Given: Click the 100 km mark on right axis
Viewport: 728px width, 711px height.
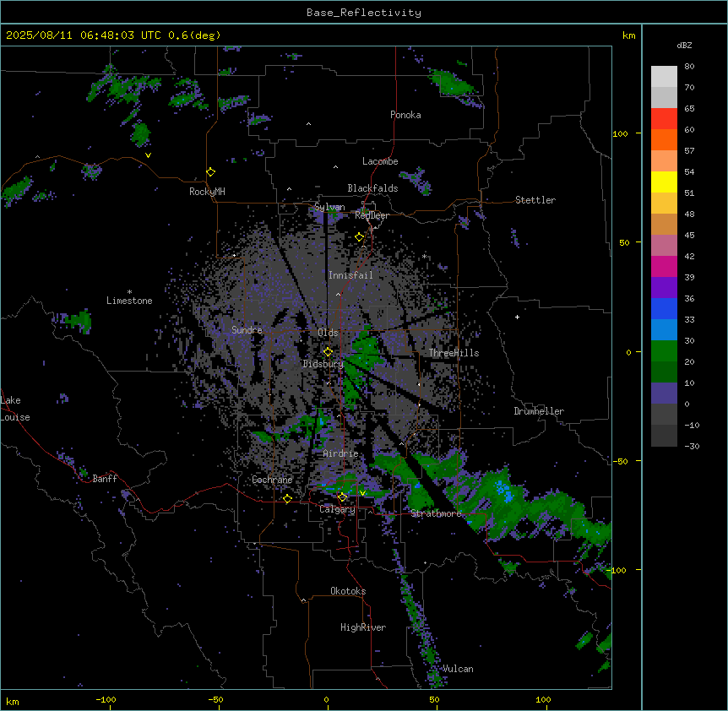Looking at the screenshot, I should [x=620, y=133].
